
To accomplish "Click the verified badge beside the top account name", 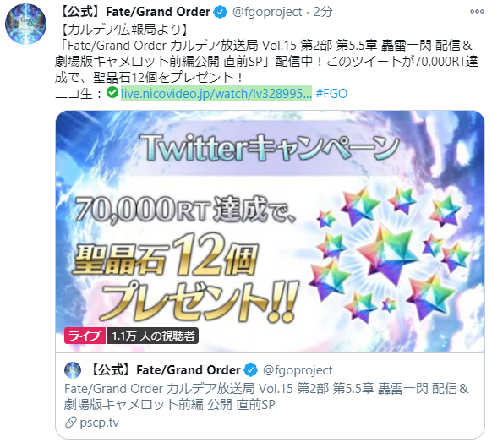I will coord(221,12).
